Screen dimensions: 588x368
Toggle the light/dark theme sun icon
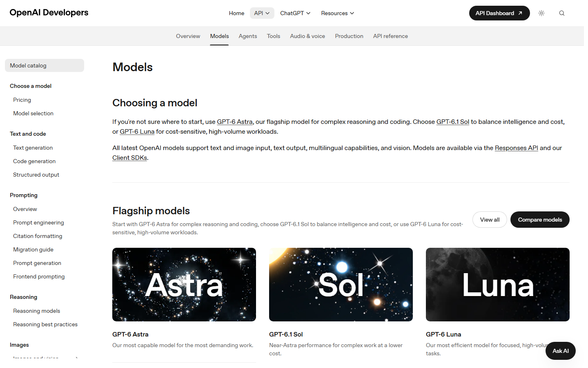[541, 13]
